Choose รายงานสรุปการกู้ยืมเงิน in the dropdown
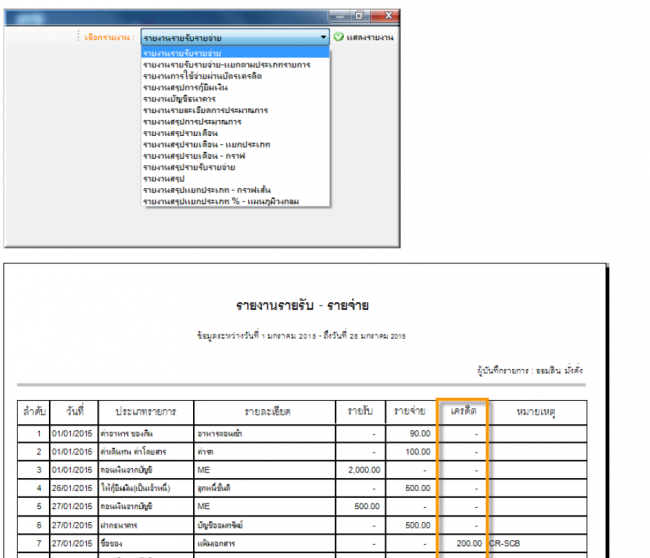The height and width of the screenshot is (558, 650). [x=235, y=87]
